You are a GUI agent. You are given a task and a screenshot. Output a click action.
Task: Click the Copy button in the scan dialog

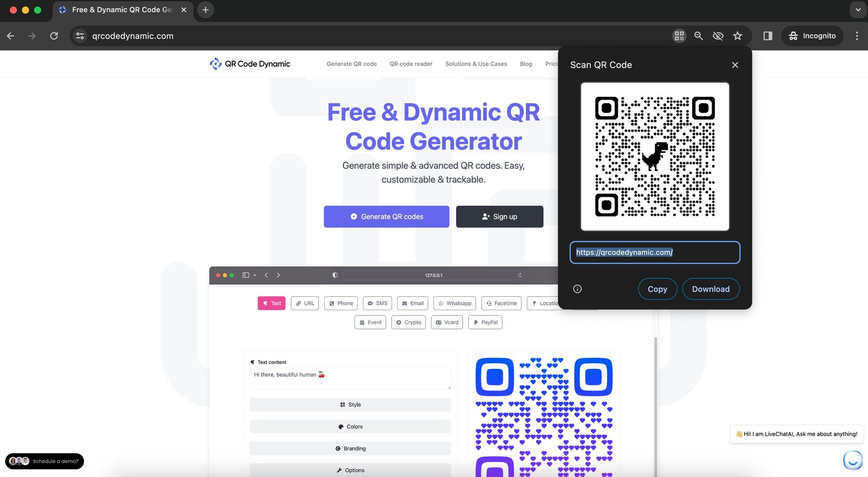pos(657,289)
